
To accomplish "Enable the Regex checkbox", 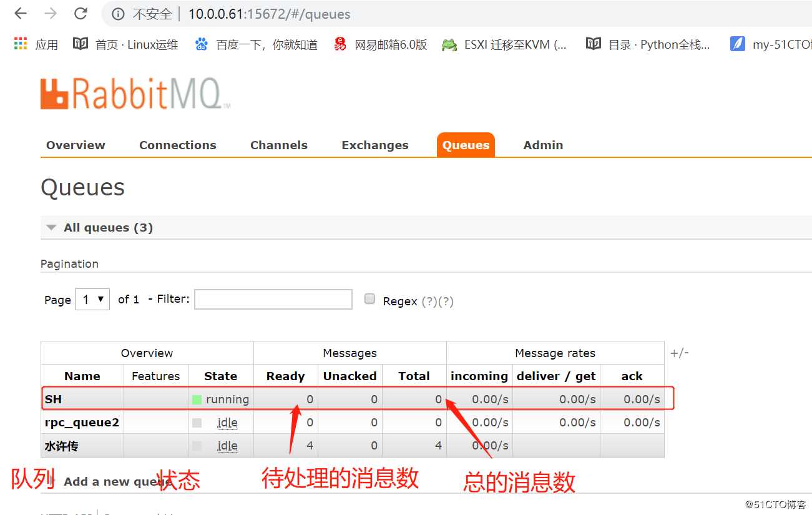I will click(369, 299).
